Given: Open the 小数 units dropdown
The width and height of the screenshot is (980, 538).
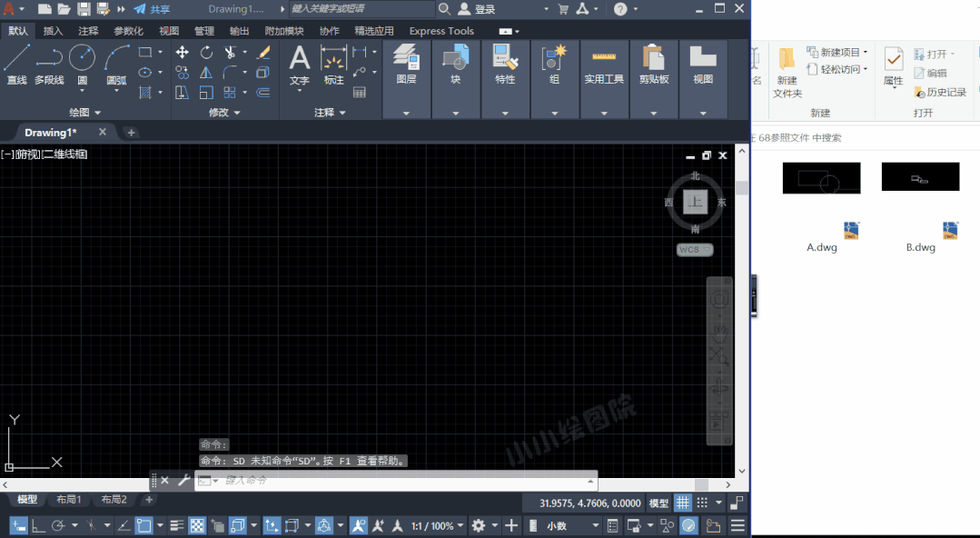Looking at the screenshot, I should (x=572, y=526).
